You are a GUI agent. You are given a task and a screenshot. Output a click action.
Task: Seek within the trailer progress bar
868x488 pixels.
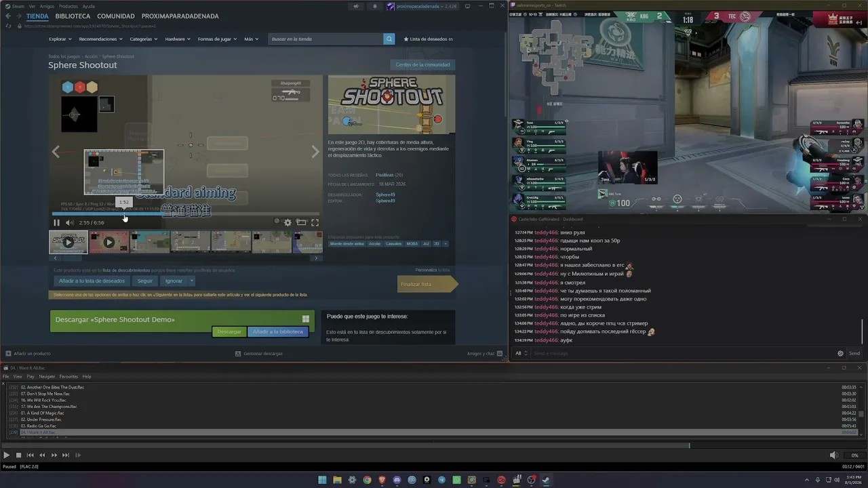tap(185, 214)
